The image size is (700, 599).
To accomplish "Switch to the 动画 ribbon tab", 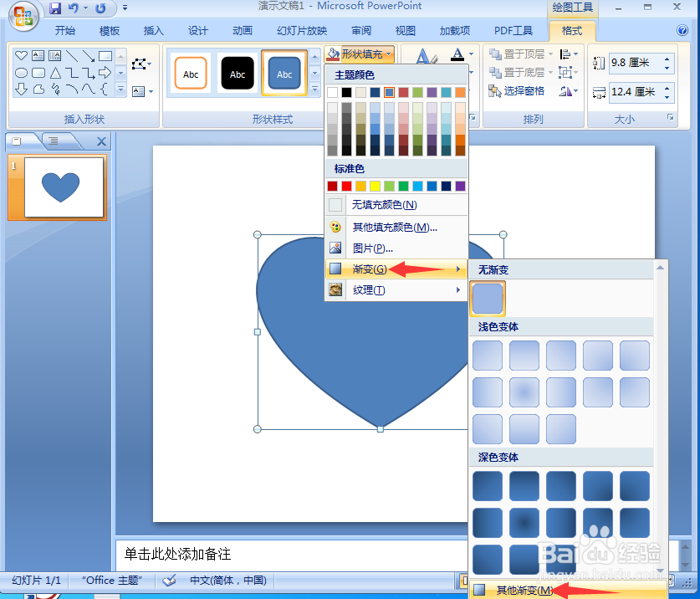I will [243, 30].
